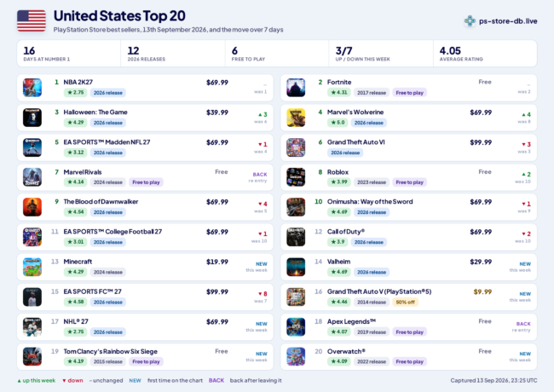
Task: Click the 2026 release tag on NBA 2K27
Action: pyautogui.click(x=108, y=93)
